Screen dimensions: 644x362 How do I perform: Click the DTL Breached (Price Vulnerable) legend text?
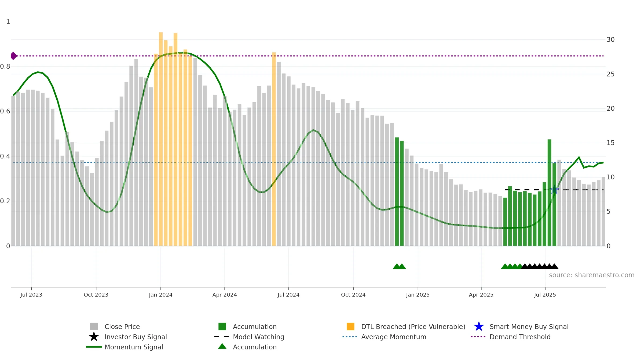point(413,327)
